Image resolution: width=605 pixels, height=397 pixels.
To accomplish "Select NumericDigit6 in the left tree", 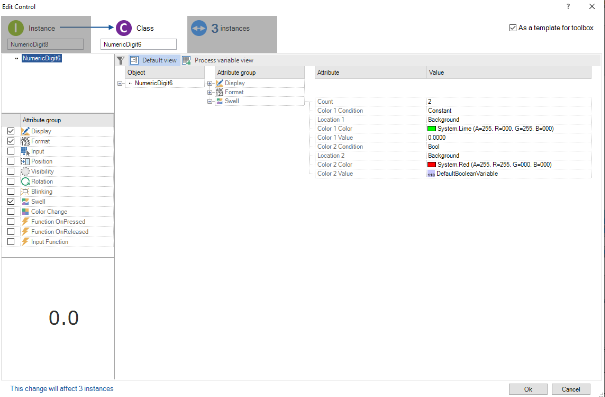I will pos(42,58).
